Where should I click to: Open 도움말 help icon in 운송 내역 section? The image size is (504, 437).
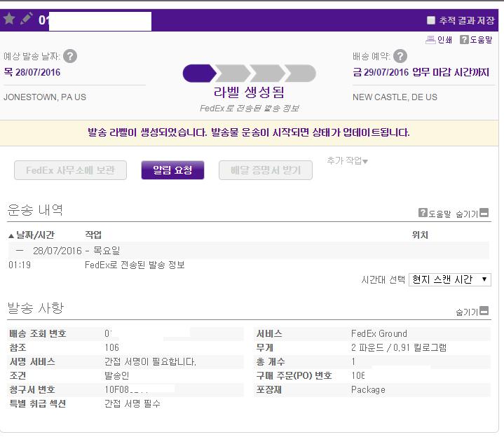pyautogui.click(x=423, y=213)
